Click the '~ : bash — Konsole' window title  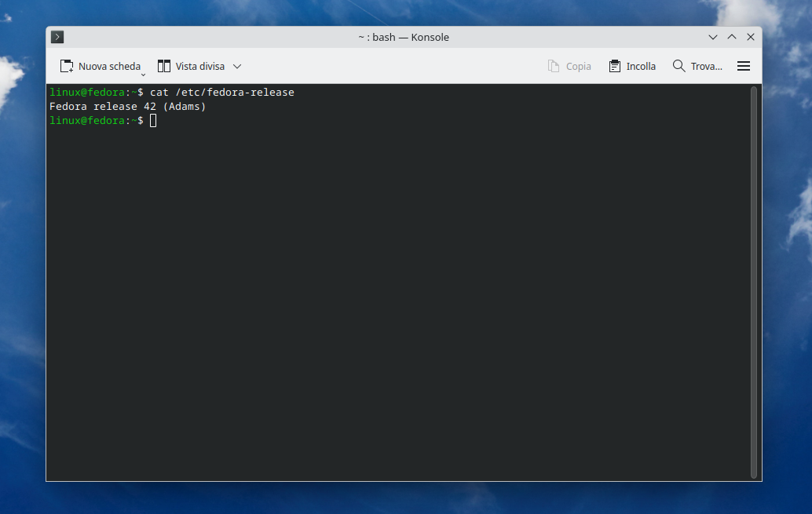tap(404, 37)
